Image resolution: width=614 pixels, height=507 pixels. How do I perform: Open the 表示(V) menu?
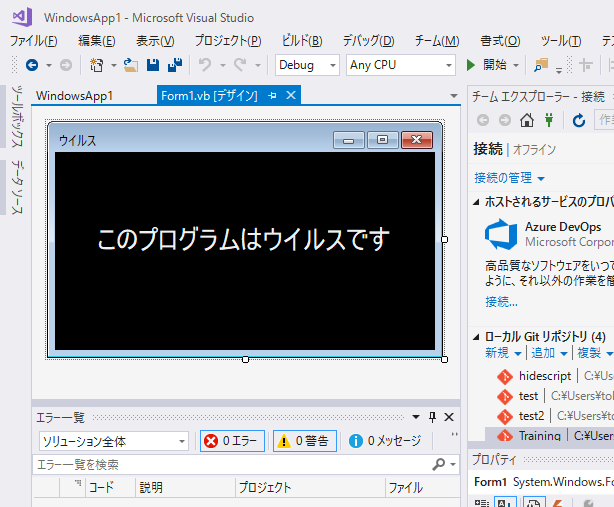(155, 41)
